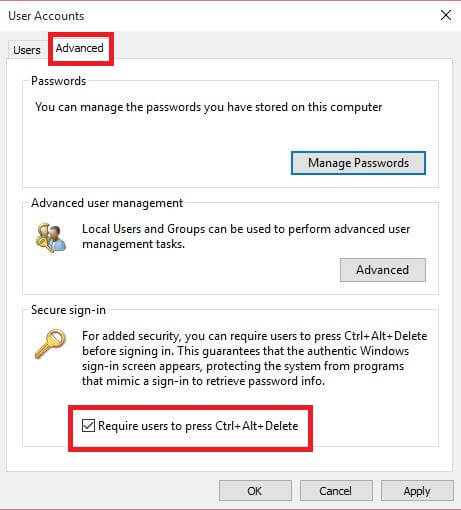Click the User Accounts title bar text
This screenshot has width=461, height=510.
pos(46,16)
